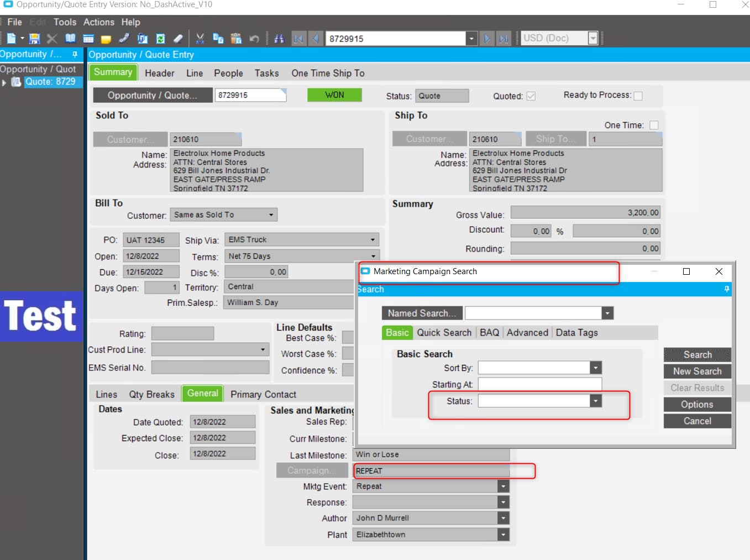Image resolution: width=750 pixels, height=560 pixels.
Task: Click the Cut scissors icon
Action: click(x=200, y=39)
